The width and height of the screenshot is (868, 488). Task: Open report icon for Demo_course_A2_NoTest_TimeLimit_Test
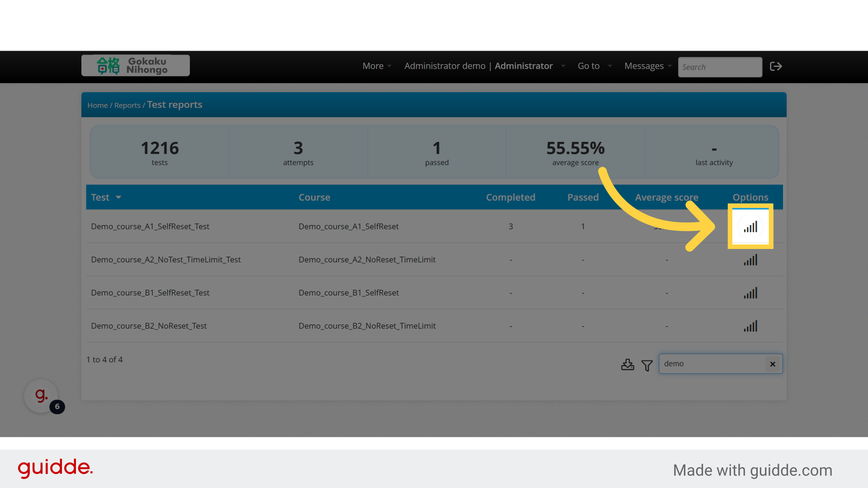click(750, 260)
